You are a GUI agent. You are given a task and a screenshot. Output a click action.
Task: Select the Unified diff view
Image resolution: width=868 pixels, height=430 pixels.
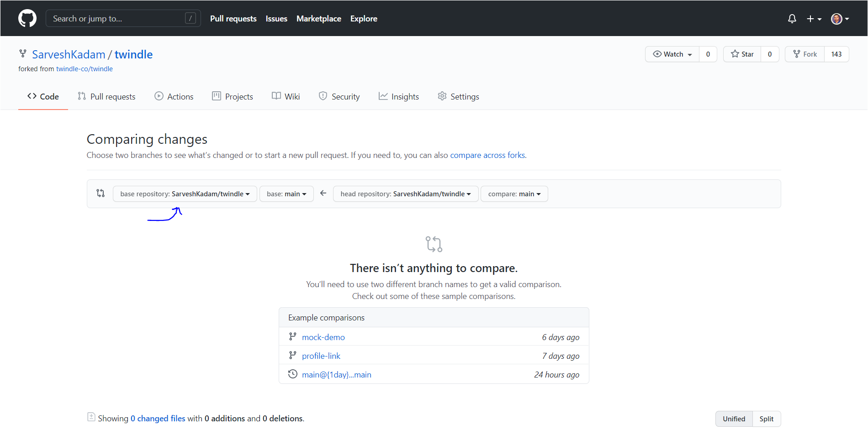coord(734,419)
